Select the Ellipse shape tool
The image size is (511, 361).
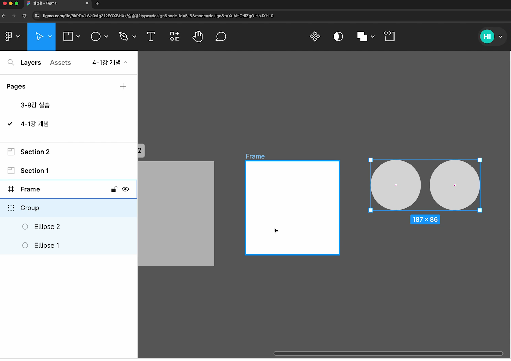[96, 36]
